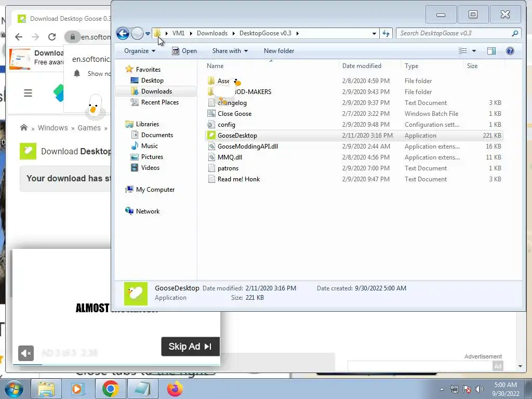This screenshot has height=399, width=532.
Task: Open recent locations dropdown beside nav arrows
Action: [x=148, y=34]
